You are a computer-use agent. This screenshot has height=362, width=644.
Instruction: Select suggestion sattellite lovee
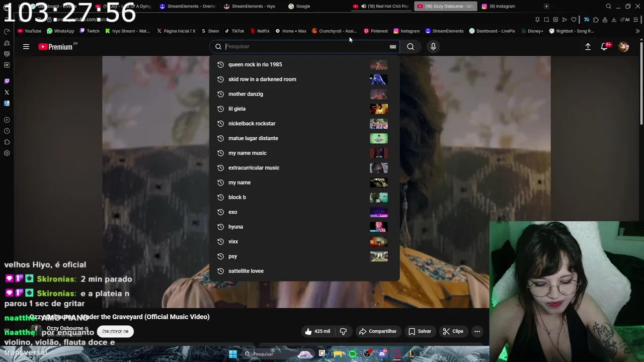coord(304,271)
